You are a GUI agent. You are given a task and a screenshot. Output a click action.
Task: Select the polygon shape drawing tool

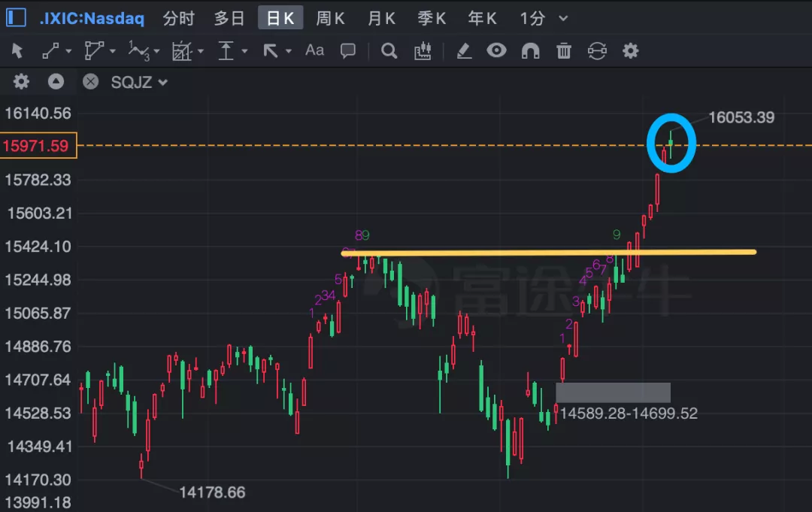click(94, 50)
